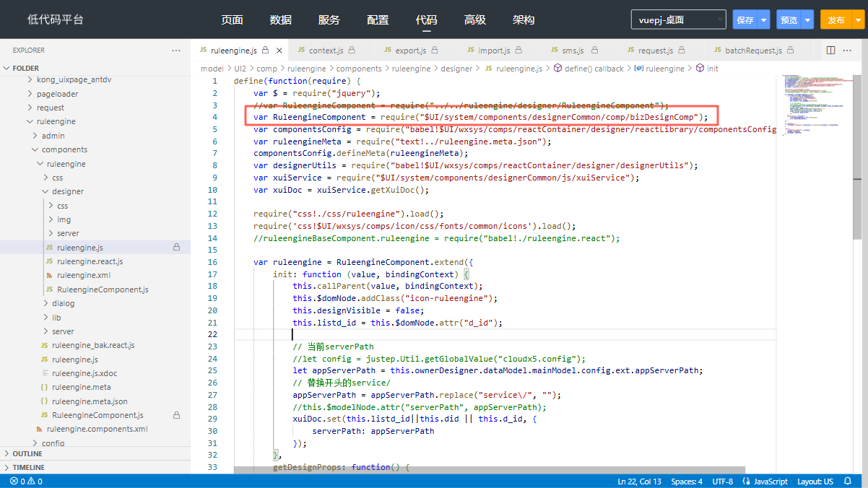Click the lock icon beside RuleengineComponent.js at the bottom
This screenshot has height=488, width=868.
point(176,415)
